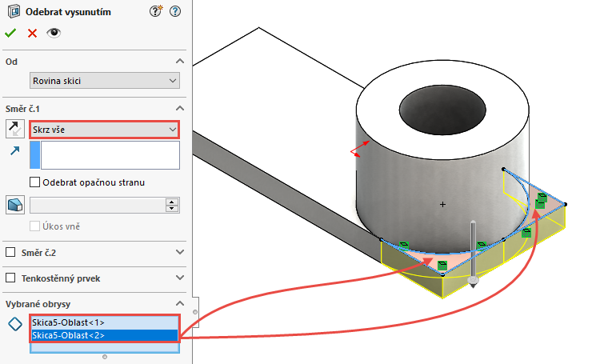Collapse the Vybrané obrysy section
This screenshot has width=600, height=364.
pyautogui.click(x=180, y=303)
